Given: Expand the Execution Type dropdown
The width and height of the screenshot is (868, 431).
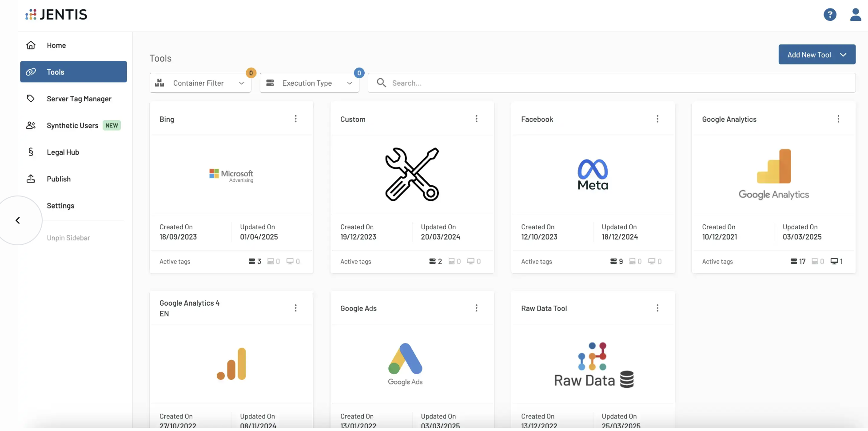Looking at the screenshot, I should pos(309,83).
